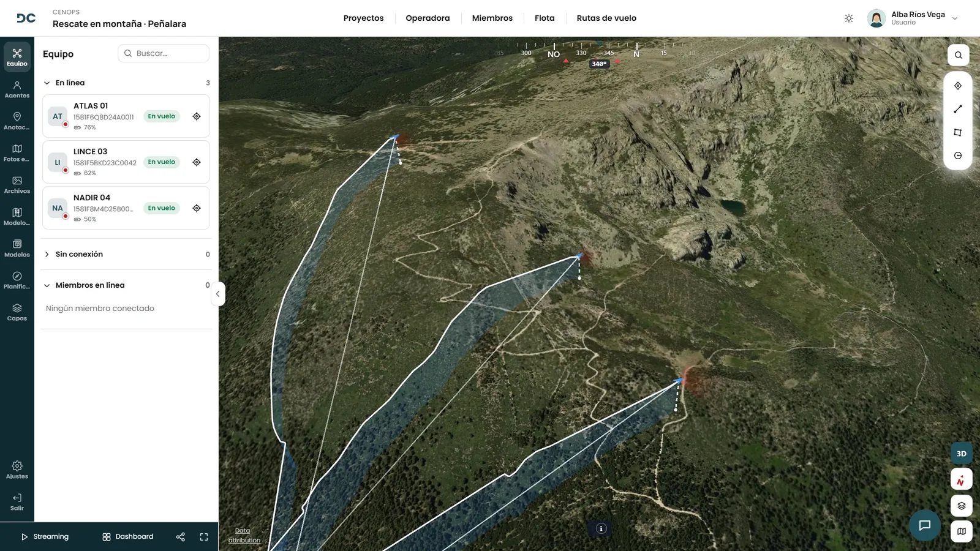Select the line measure map tool
This screenshot has width=980, height=551.
pos(958,109)
